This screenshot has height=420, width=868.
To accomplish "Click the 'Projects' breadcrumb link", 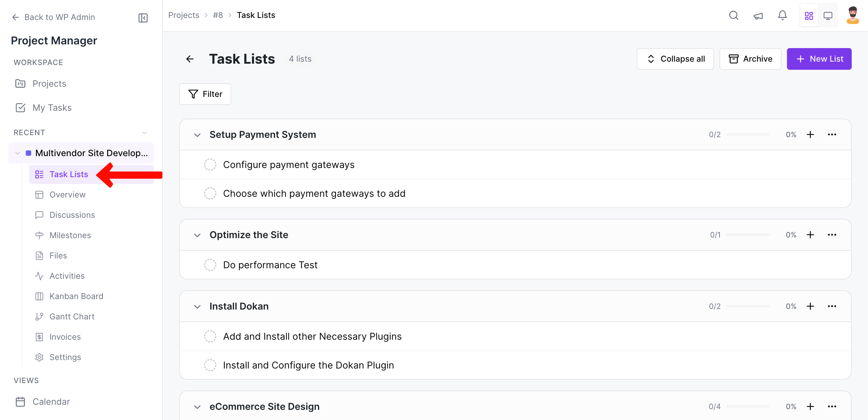I will [x=184, y=15].
